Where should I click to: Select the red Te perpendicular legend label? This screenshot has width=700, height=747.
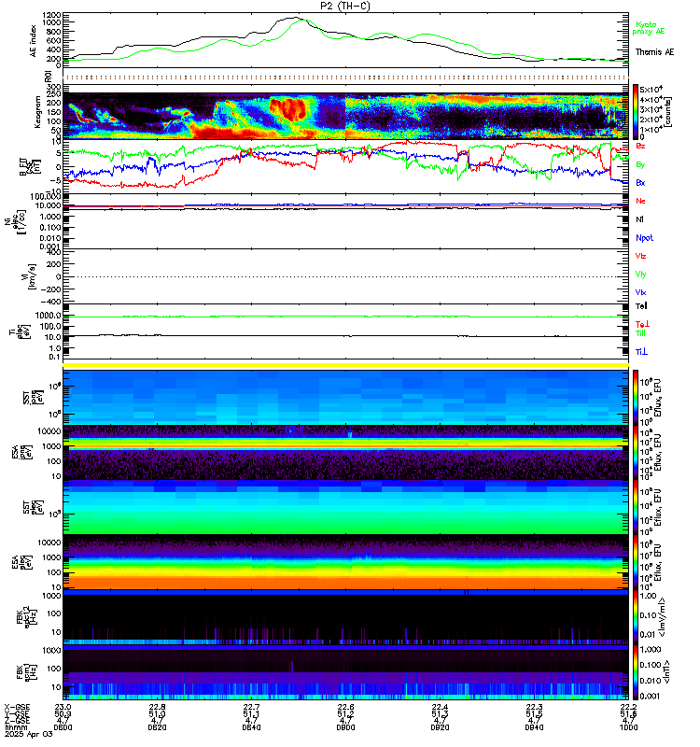pos(642,324)
